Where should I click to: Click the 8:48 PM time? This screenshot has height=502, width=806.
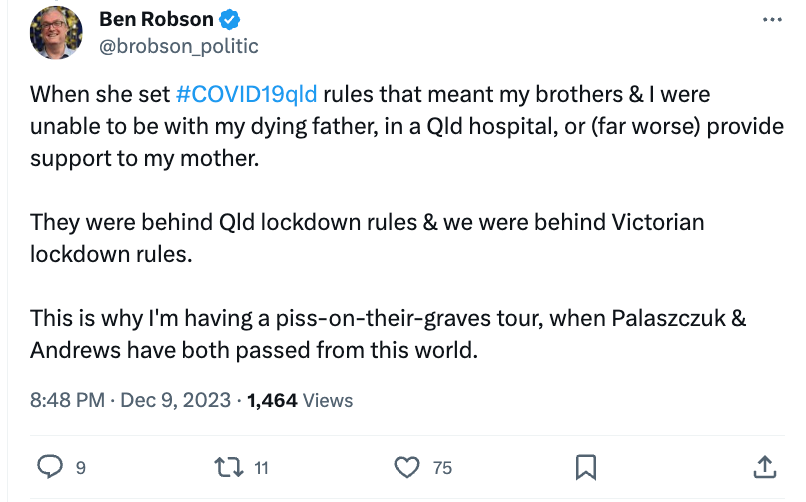67,400
